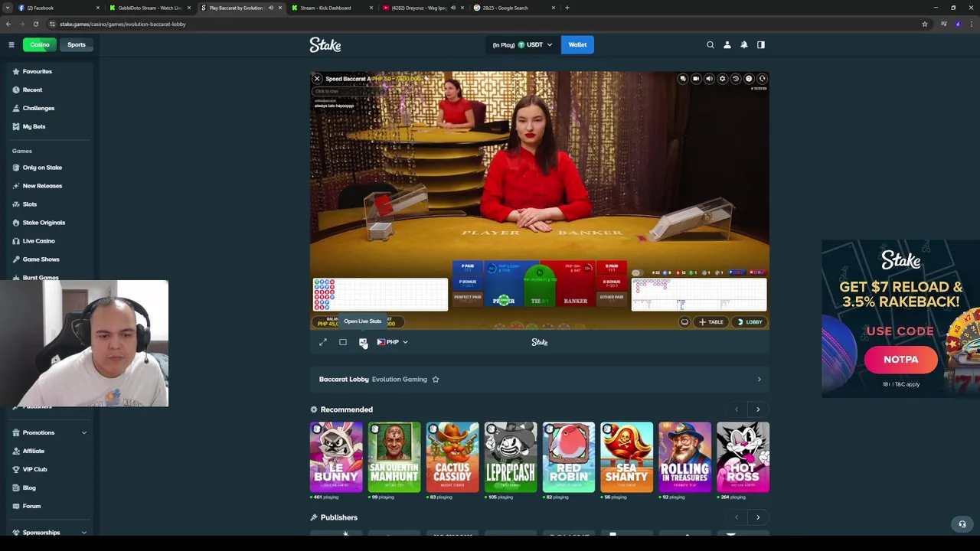Viewport: 980px width, 551px height.
Task: Show next Recommended games
Action: click(758, 409)
